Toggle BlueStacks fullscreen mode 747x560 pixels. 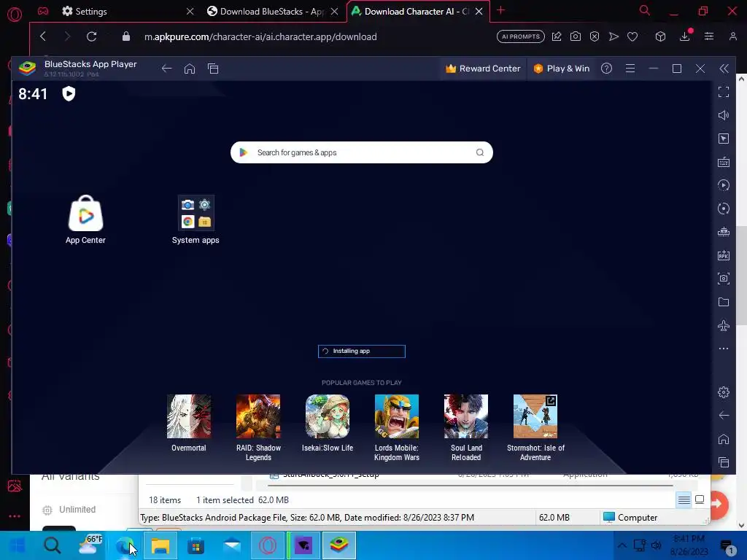click(x=724, y=92)
